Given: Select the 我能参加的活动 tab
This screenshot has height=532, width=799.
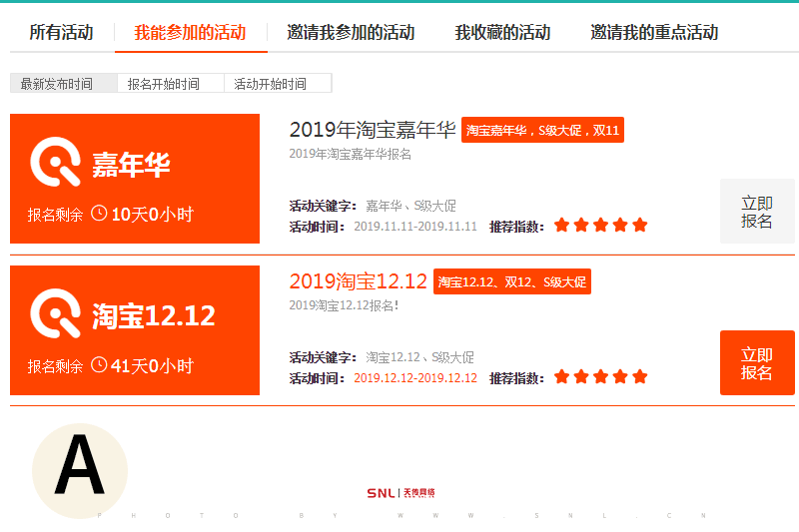Looking at the screenshot, I should click(x=190, y=33).
